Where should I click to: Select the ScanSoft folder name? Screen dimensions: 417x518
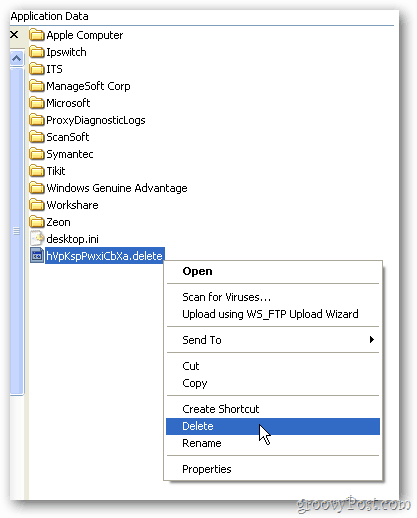[68, 137]
